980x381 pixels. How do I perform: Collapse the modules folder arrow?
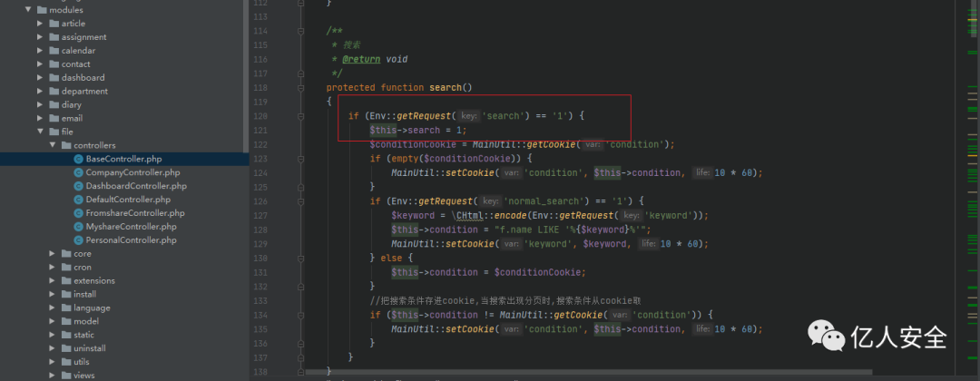28,10
